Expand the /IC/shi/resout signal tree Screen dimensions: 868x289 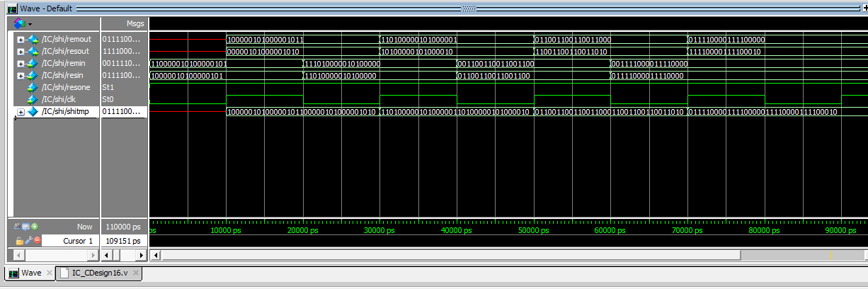[x=21, y=51]
